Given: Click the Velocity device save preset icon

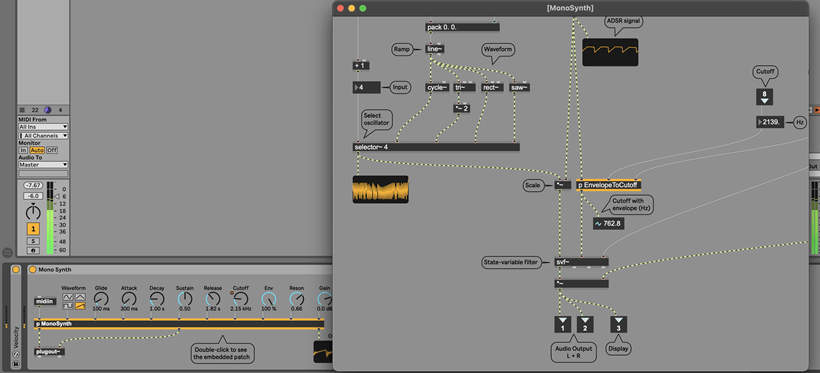Looking at the screenshot, I should tap(16, 364).
